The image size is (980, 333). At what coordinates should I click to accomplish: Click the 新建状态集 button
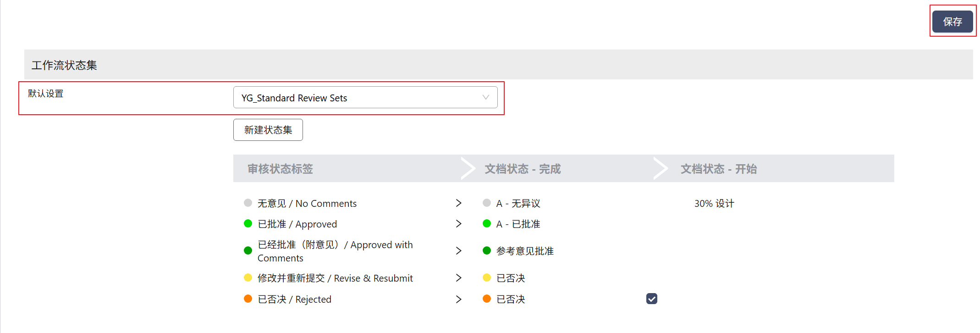[x=268, y=130]
